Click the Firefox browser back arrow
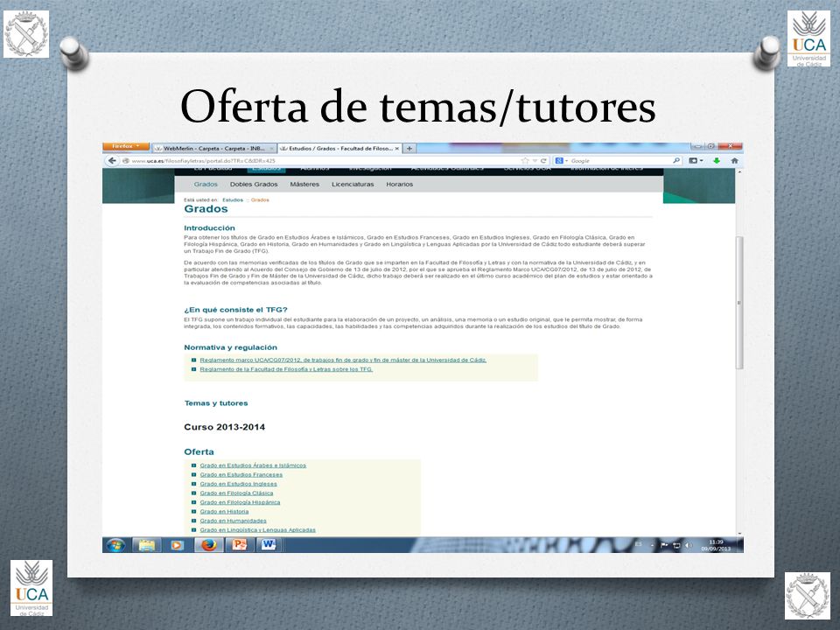Image resolution: width=840 pixels, height=630 pixels. coord(111,161)
